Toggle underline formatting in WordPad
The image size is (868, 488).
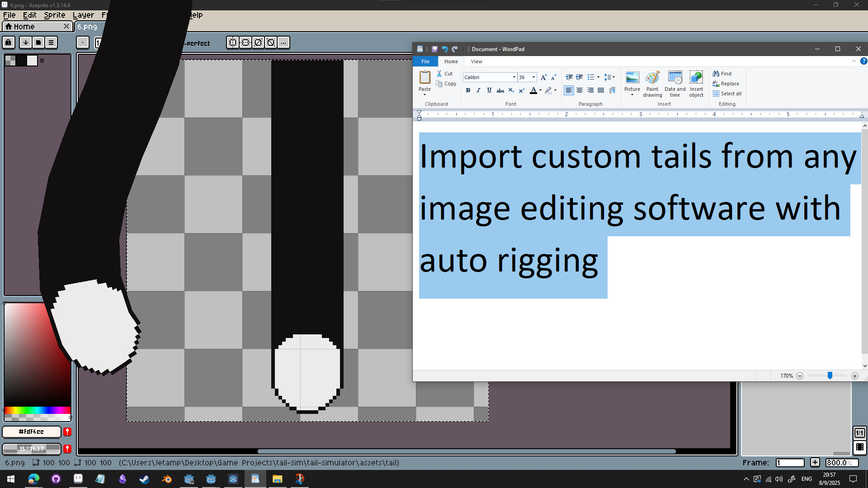(489, 90)
